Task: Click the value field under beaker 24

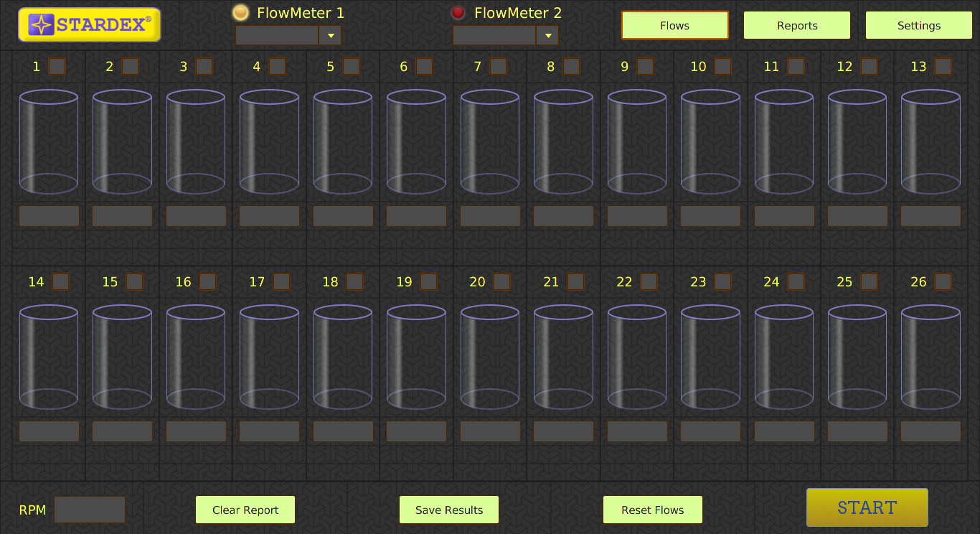Action: pyautogui.click(x=784, y=431)
